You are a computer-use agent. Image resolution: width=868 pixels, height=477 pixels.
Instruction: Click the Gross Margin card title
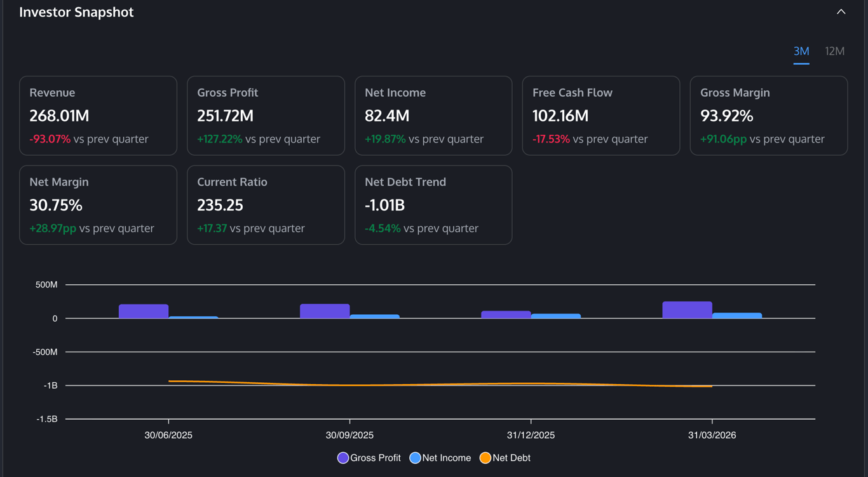[x=735, y=92]
